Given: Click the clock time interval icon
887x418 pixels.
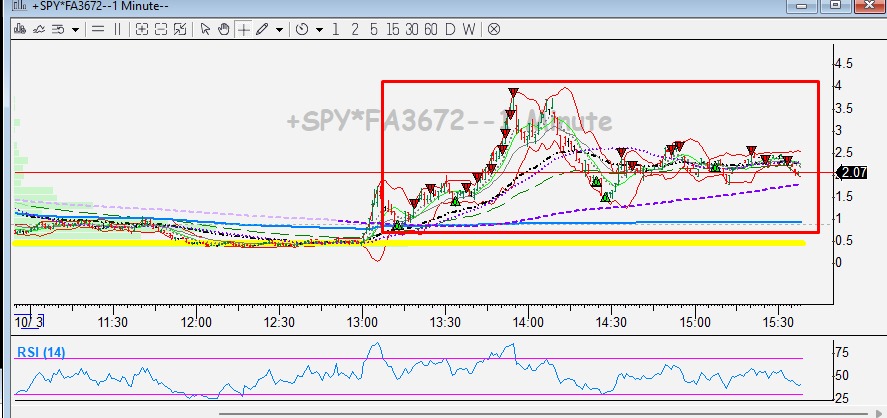Looking at the screenshot, I should coord(302,29).
